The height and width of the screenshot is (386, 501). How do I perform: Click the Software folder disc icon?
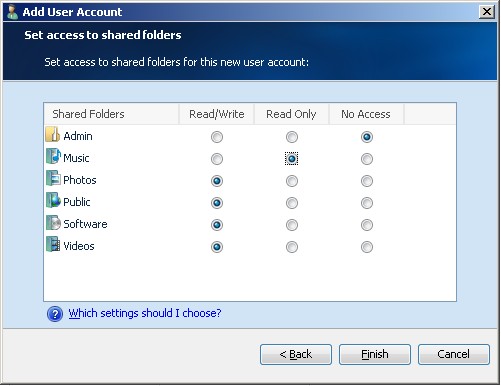[53, 223]
